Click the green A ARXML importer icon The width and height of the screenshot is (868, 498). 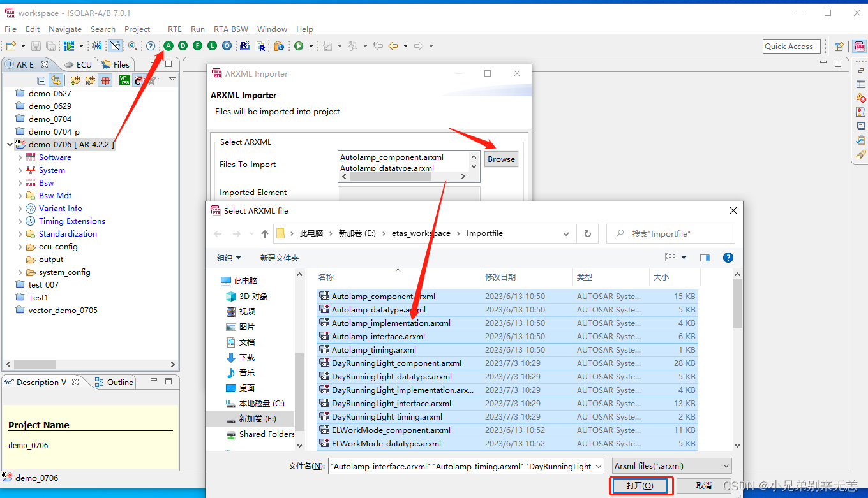(168, 45)
